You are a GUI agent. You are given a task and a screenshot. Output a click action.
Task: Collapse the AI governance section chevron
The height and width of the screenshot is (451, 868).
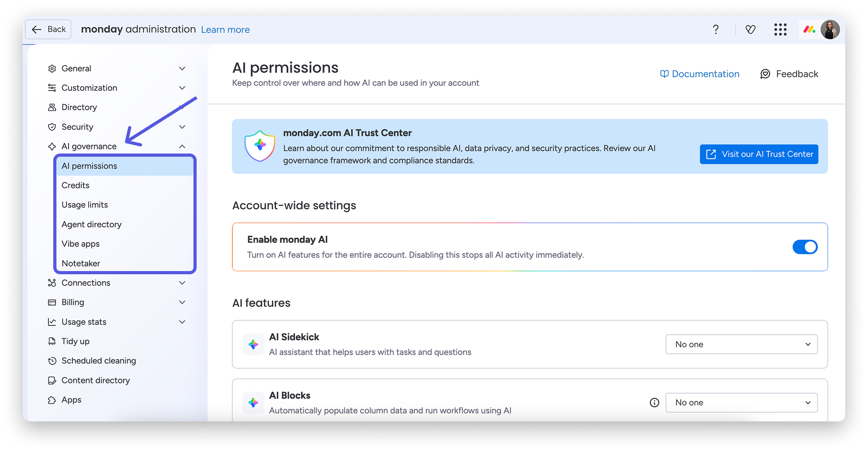coord(182,147)
